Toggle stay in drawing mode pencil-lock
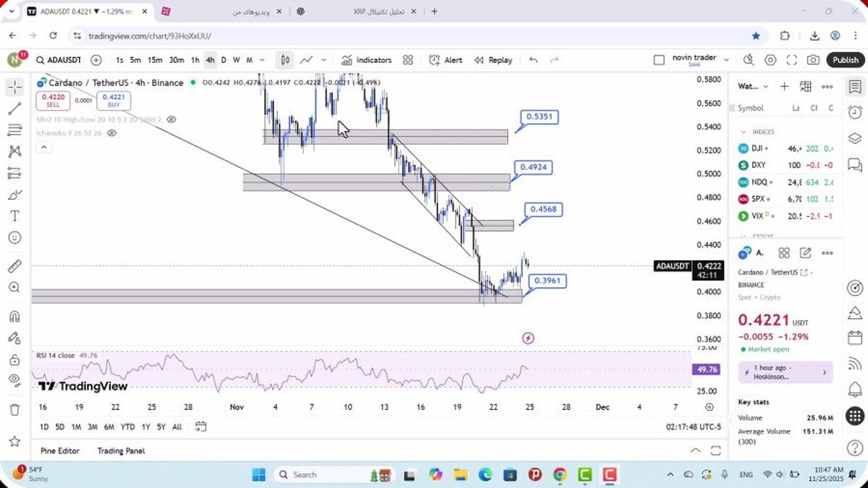The image size is (868, 488). point(14,338)
